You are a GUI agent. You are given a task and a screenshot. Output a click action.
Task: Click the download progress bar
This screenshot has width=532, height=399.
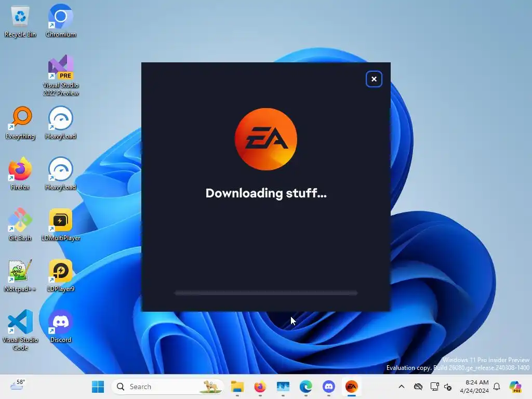point(267,293)
